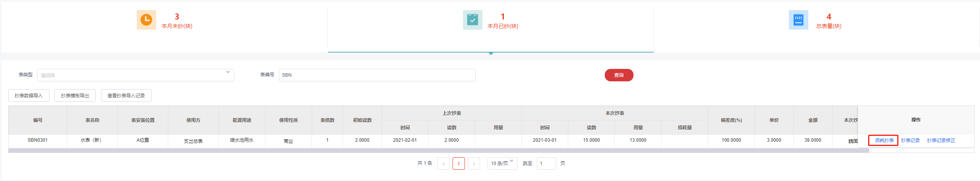Click the 跳至 page number field

pyautogui.click(x=546, y=163)
